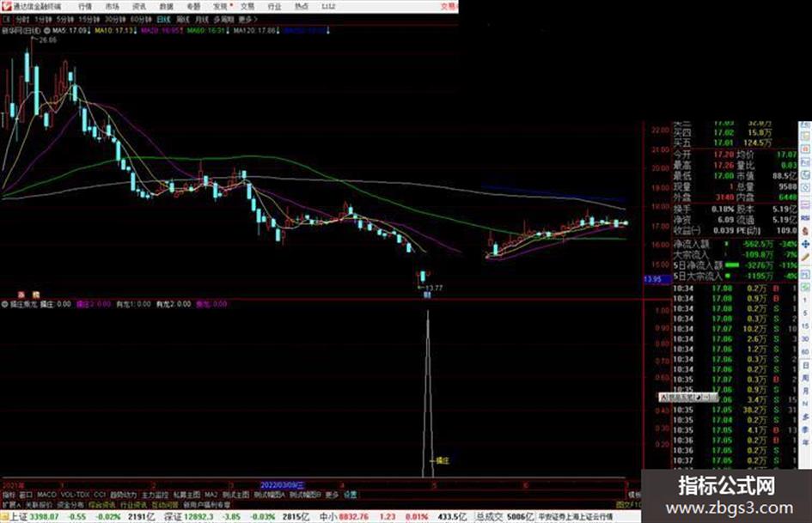Select the 1分钟 period tab
Viewport: 812px width, 523px height.
pos(43,20)
